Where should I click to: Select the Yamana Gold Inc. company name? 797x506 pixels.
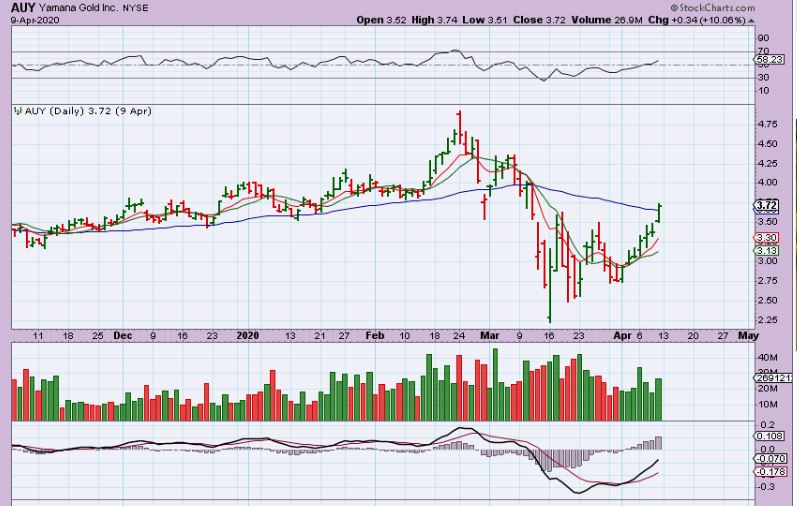tap(78, 9)
